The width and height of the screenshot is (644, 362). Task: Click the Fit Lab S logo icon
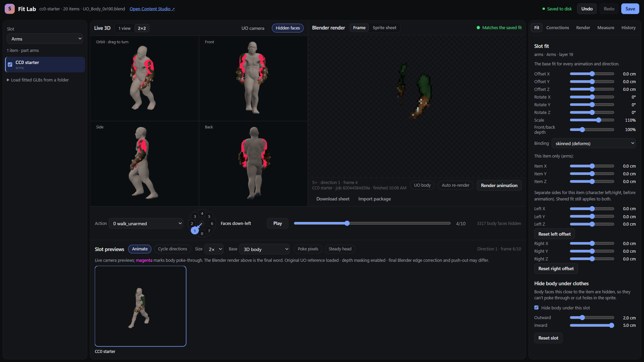[9, 9]
